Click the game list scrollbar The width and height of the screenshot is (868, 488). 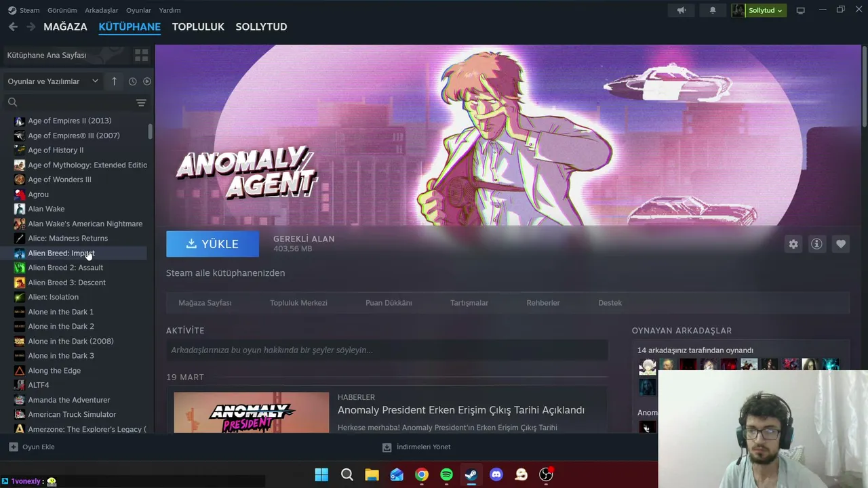[x=151, y=131]
